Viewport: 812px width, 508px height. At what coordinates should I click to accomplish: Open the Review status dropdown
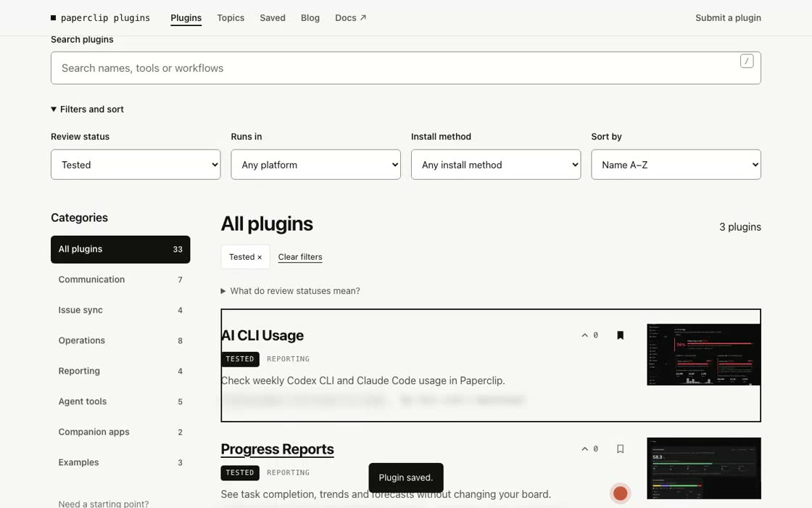click(136, 165)
